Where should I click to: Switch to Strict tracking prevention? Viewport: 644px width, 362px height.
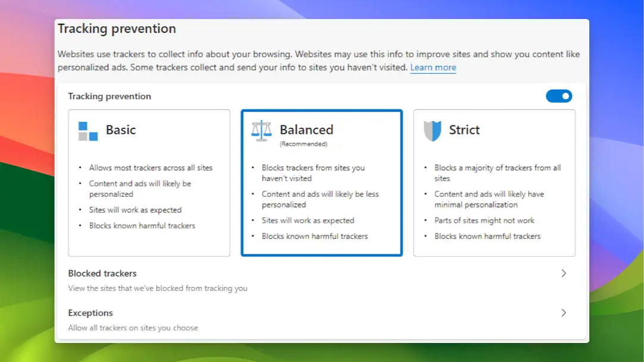[494, 182]
